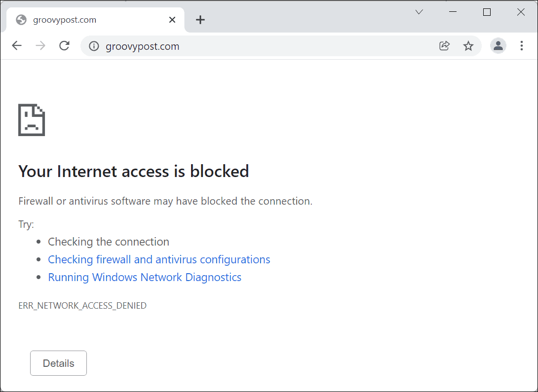Open Checking firewall and antivirus configurations link
538x392 pixels.
[159, 259]
